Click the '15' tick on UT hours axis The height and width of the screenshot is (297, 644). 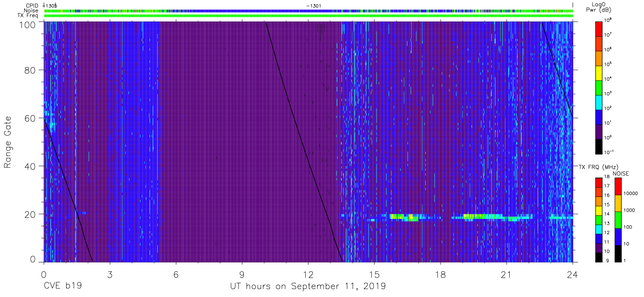pos(374,274)
